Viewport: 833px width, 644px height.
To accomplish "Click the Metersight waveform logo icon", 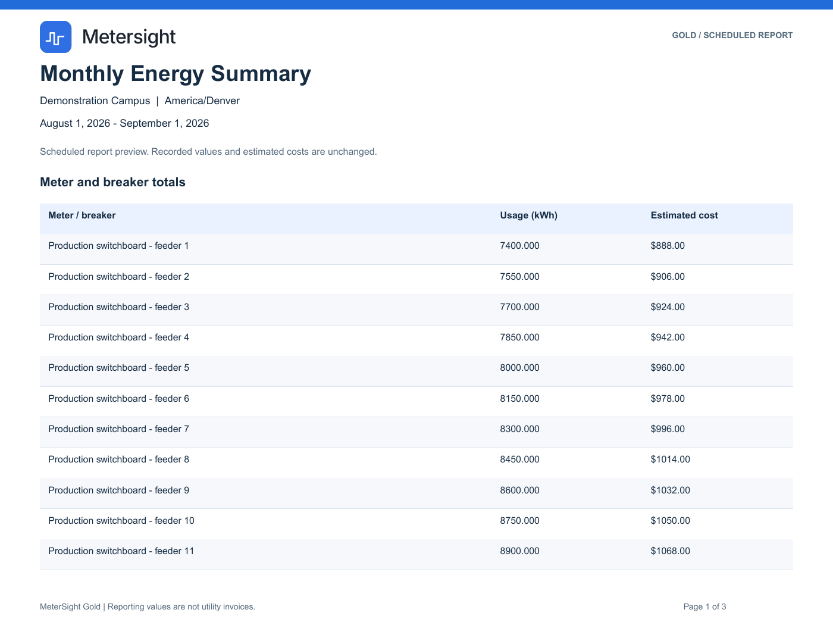I will point(55,37).
